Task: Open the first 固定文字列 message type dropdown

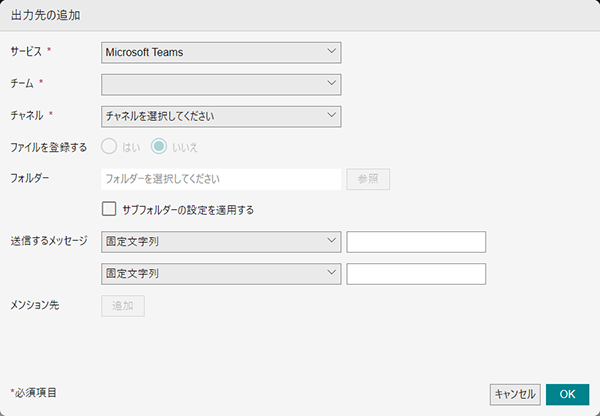Action: pos(221,241)
